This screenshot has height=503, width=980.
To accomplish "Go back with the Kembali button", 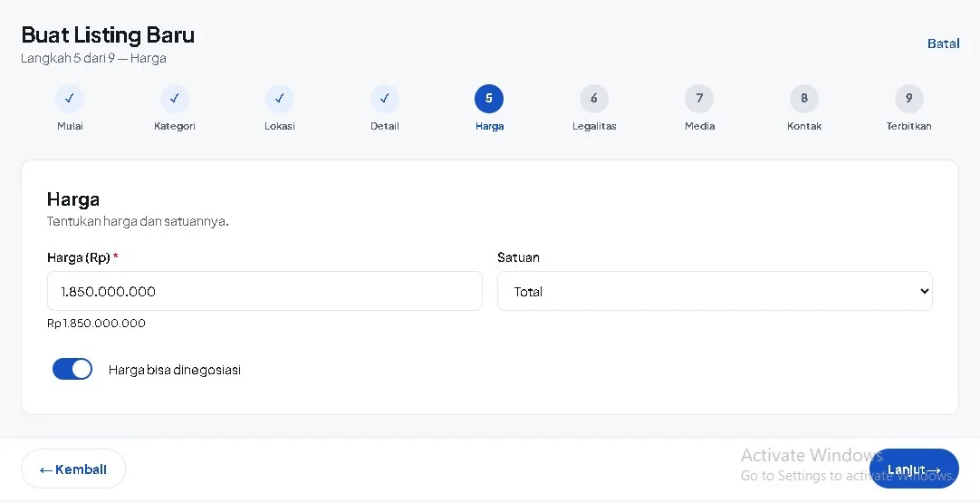I will coord(73,469).
